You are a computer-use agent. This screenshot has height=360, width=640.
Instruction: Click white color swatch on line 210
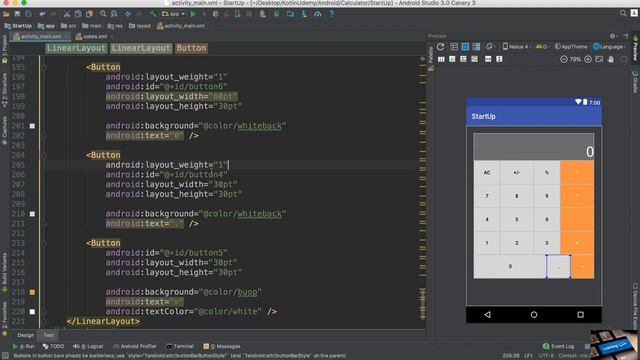tap(32, 214)
